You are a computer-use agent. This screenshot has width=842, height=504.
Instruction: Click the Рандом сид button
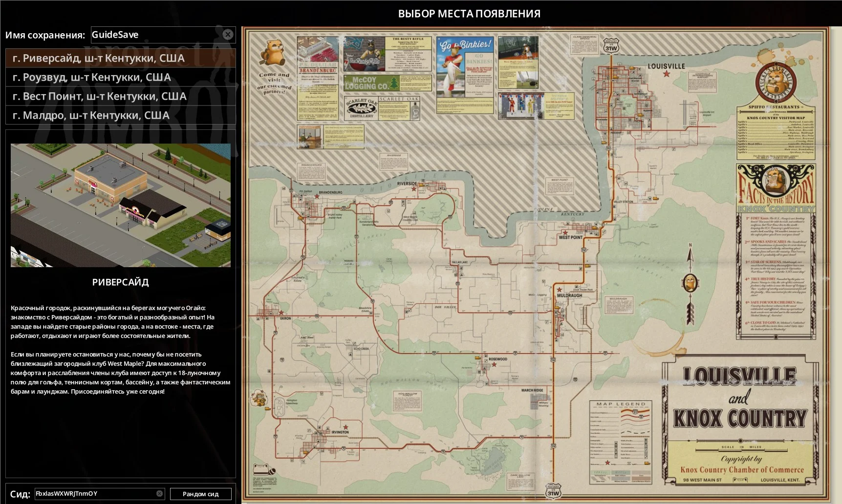click(200, 494)
